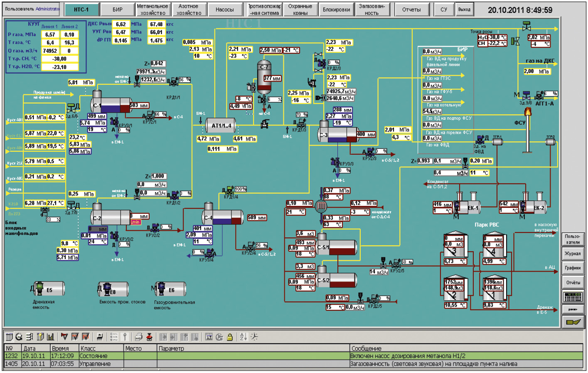Click the red funnel filter icon
This screenshot has height=373, width=588.
[64, 337]
